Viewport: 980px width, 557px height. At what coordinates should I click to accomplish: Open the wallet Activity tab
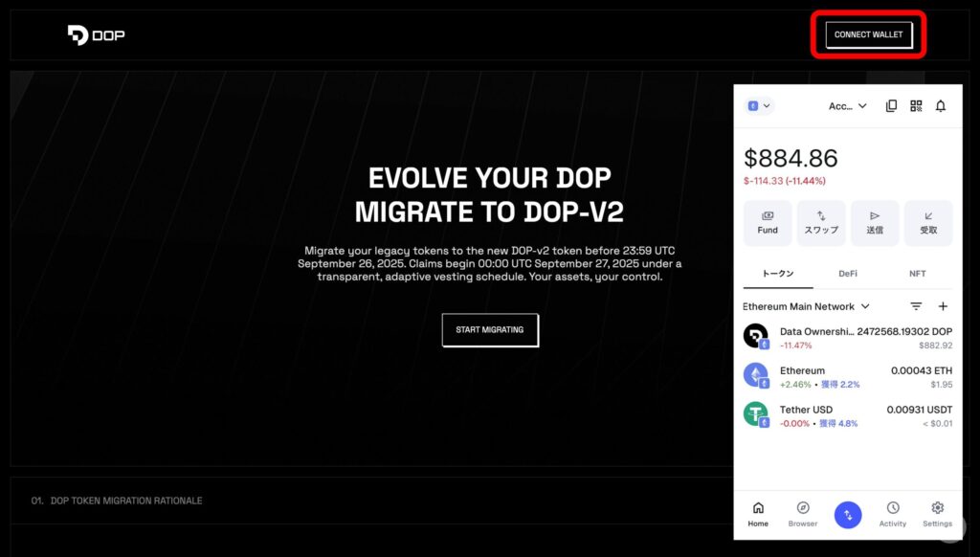pos(893,515)
